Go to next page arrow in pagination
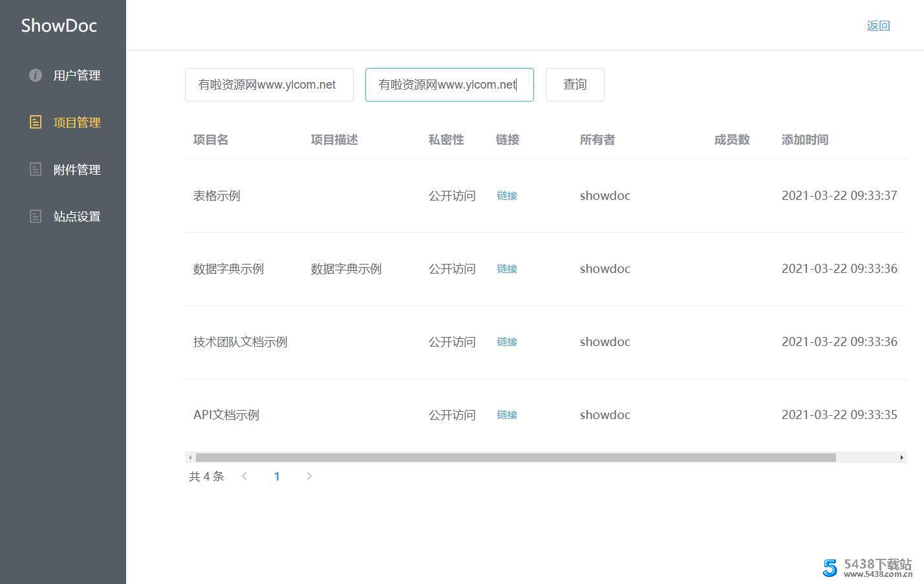Image resolution: width=924 pixels, height=584 pixels. 309,476
